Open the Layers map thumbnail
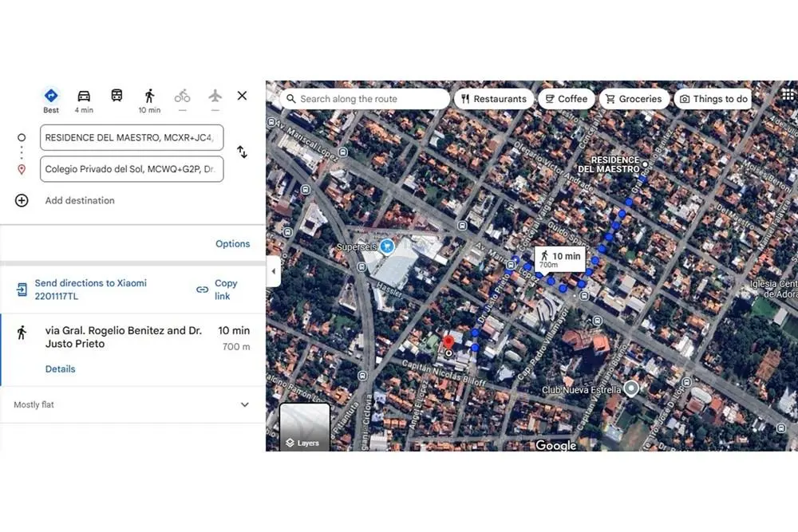The height and width of the screenshot is (532, 798). click(x=304, y=428)
